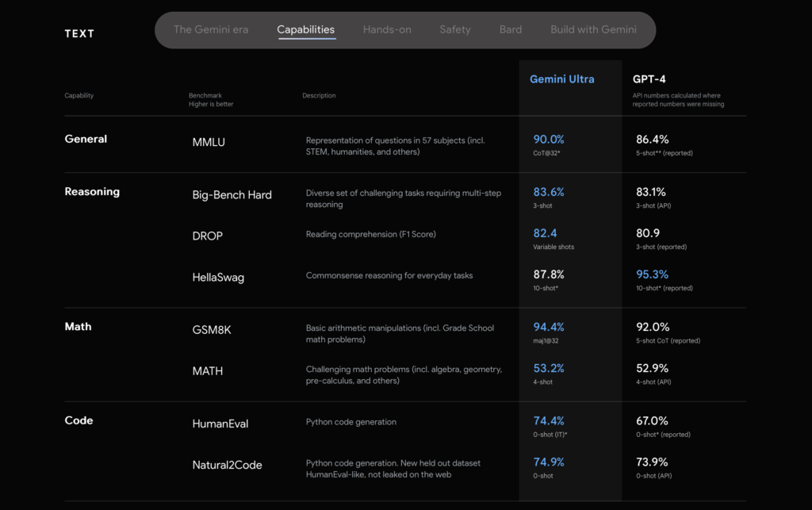
Task: Open The Gemini era tab
Action: pos(211,29)
